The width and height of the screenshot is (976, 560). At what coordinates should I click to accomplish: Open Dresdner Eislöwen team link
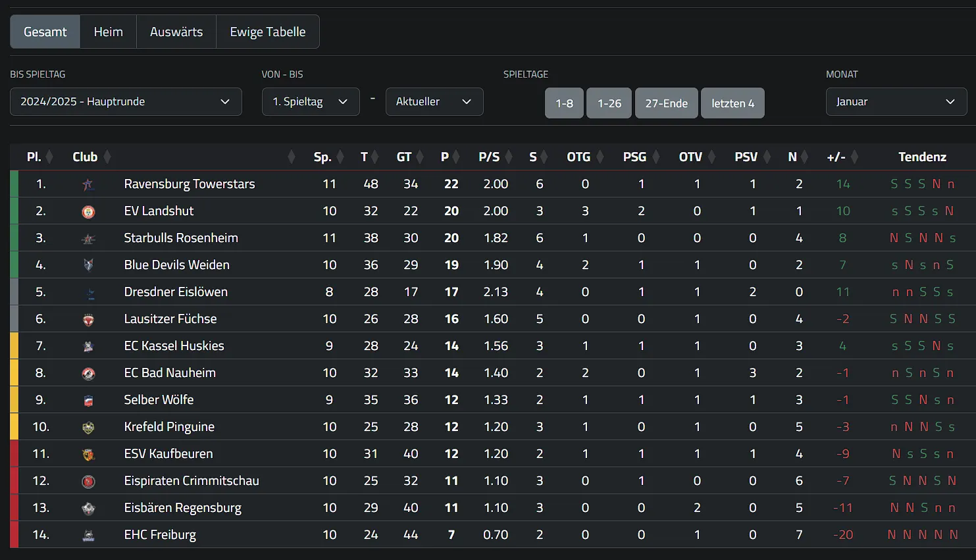pyautogui.click(x=176, y=292)
